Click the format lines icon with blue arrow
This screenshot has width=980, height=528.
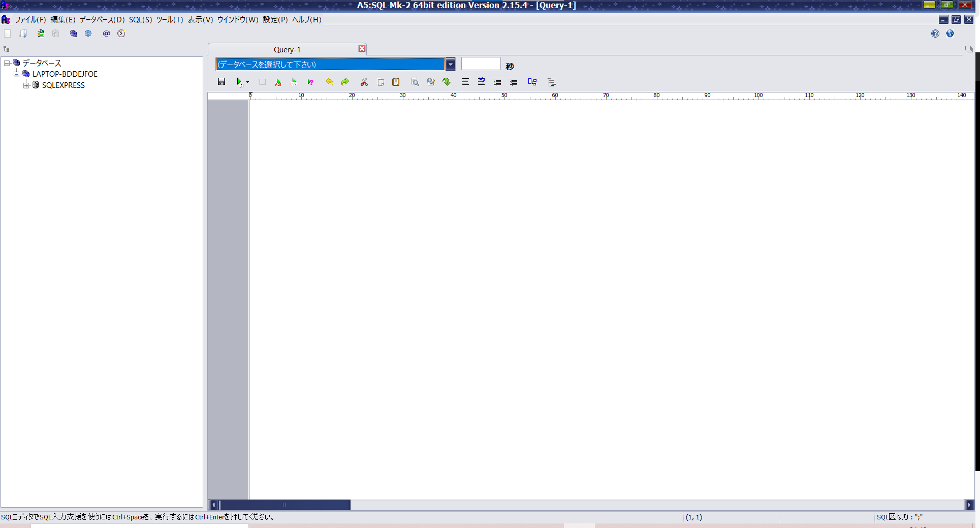481,82
